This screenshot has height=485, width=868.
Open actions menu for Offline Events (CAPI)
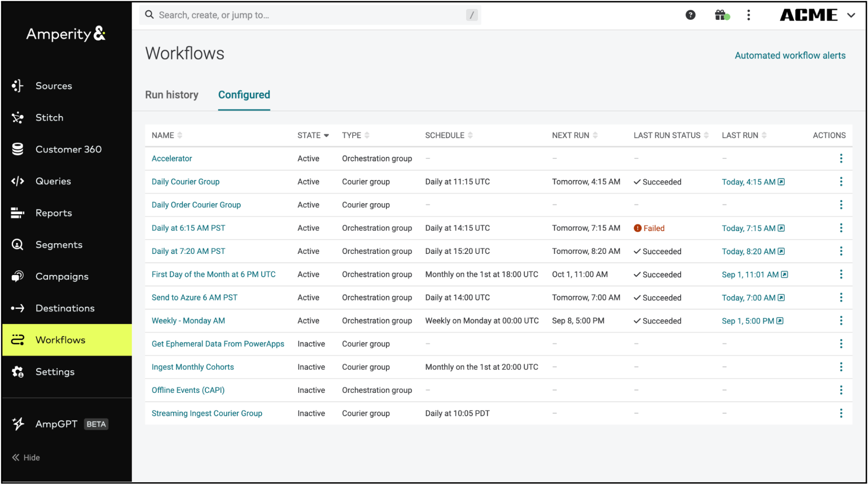click(841, 390)
